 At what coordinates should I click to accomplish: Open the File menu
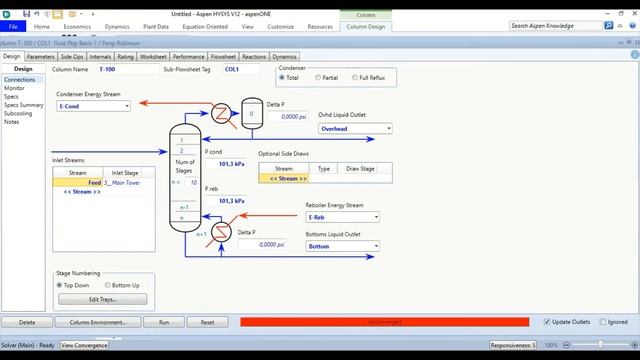click(13, 27)
